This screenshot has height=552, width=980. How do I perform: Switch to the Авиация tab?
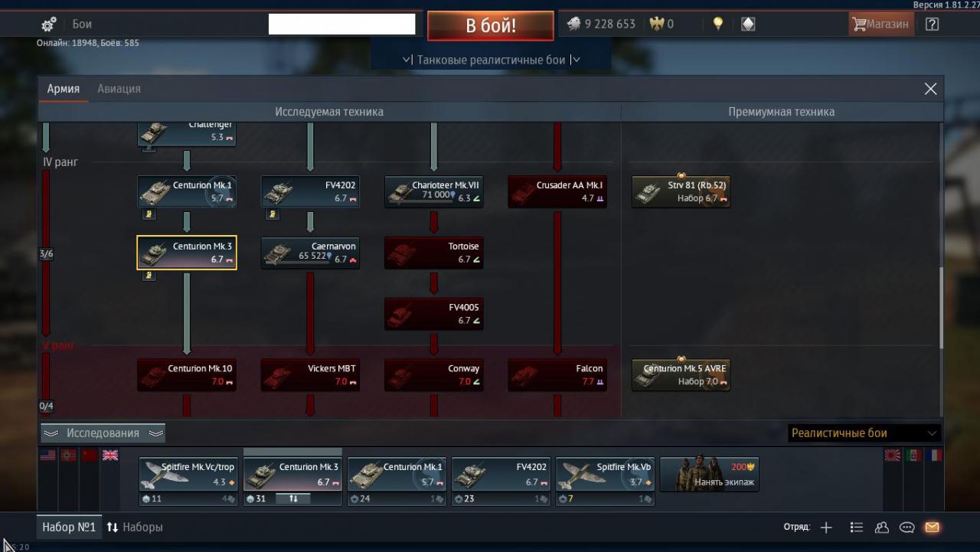point(119,89)
